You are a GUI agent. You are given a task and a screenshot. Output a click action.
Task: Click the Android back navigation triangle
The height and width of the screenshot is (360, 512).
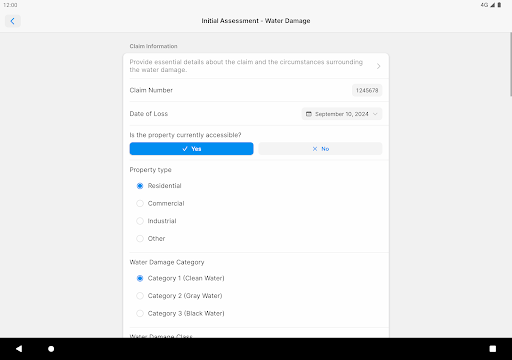(19, 349)
